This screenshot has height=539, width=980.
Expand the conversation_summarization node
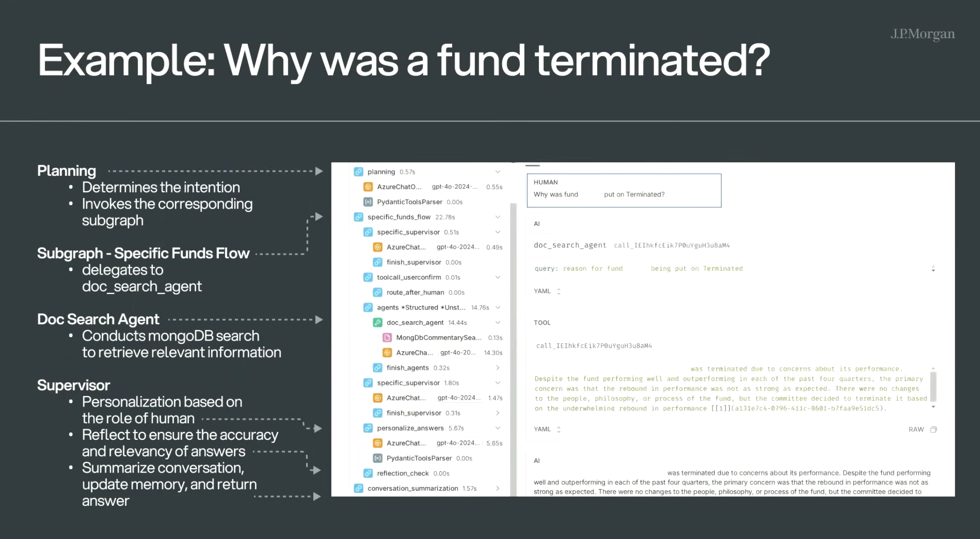pos(498,488)
